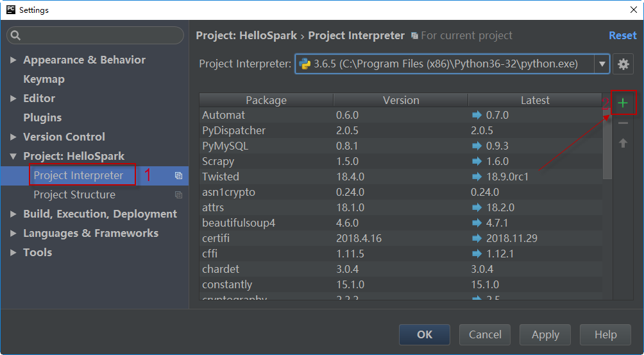644x355 pixels.
Task: Select Project Structure in the sidebar
Action: (x=74, y=195)
